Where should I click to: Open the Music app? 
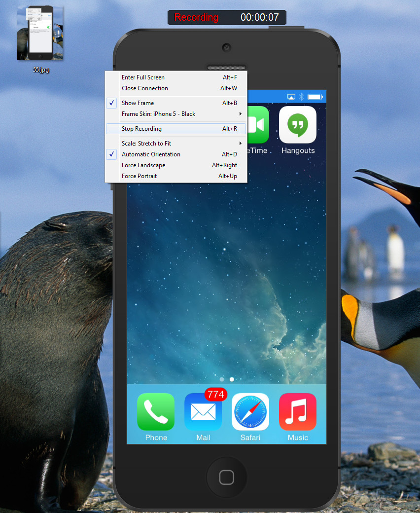298,412
